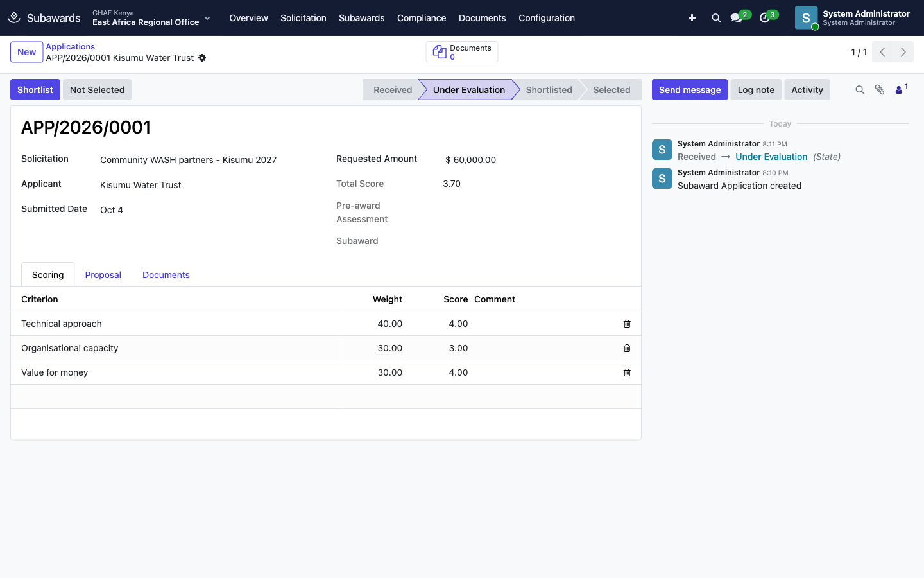Switch to the Proposal tab
The height and width of the screenshot is (578, 924).
(103, 275)
